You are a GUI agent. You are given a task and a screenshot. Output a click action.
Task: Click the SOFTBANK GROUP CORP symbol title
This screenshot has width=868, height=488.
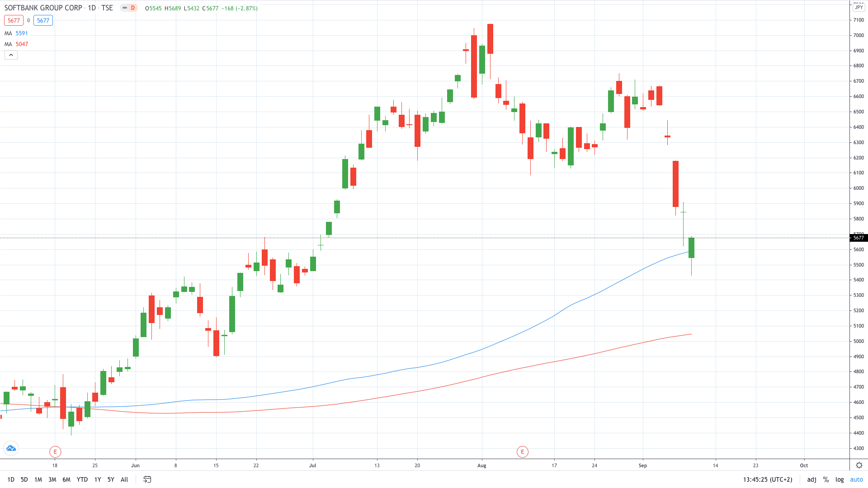point(43,8)
